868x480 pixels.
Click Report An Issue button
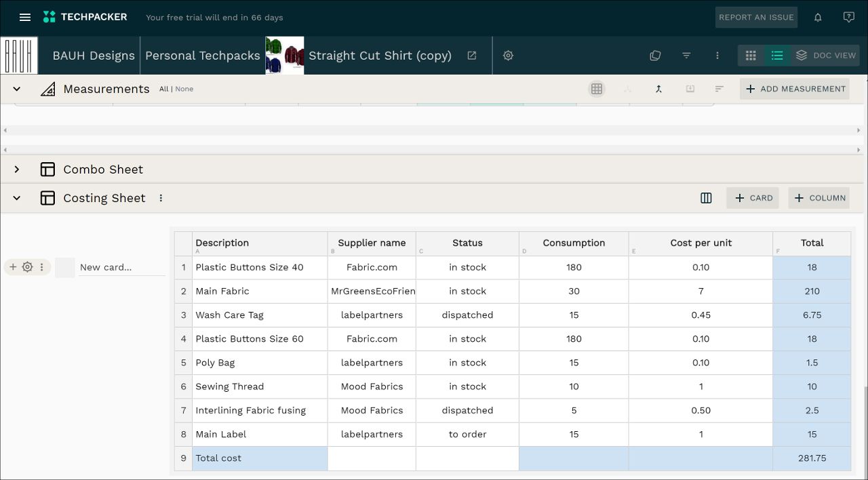[x=756, y=18]
